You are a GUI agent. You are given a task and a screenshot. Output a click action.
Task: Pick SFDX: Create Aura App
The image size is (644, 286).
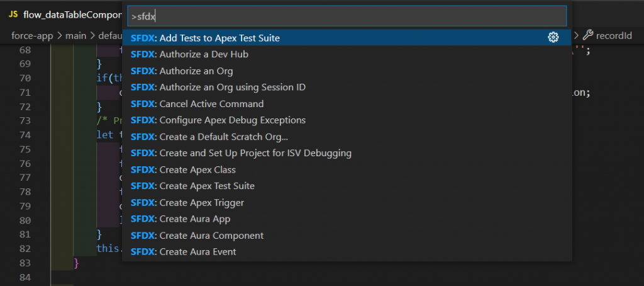[180, 219]
